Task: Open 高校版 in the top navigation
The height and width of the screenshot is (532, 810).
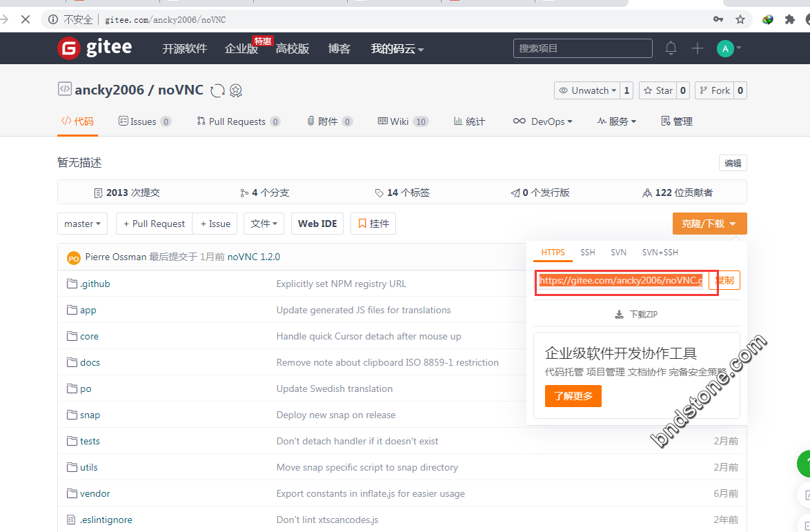Action: point(293,48)
